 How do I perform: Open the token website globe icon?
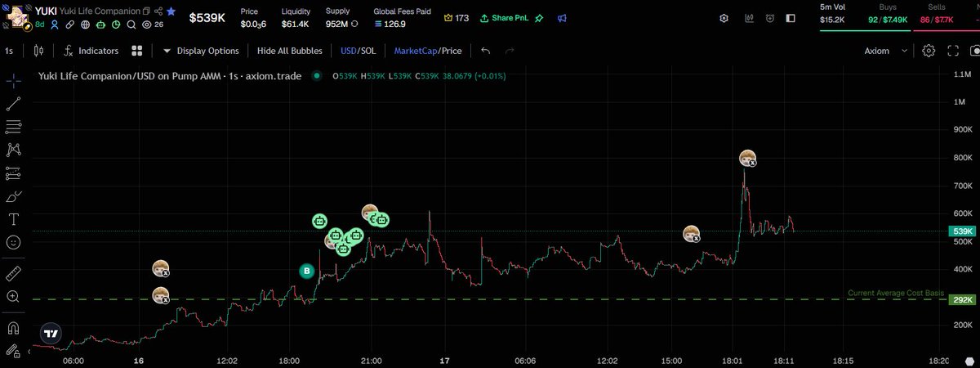(x=86, y=25)
